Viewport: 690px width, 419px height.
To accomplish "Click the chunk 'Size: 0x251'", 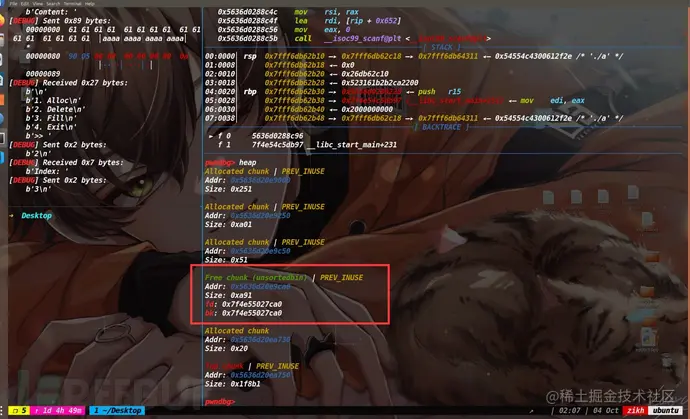I will coord(228,189).
